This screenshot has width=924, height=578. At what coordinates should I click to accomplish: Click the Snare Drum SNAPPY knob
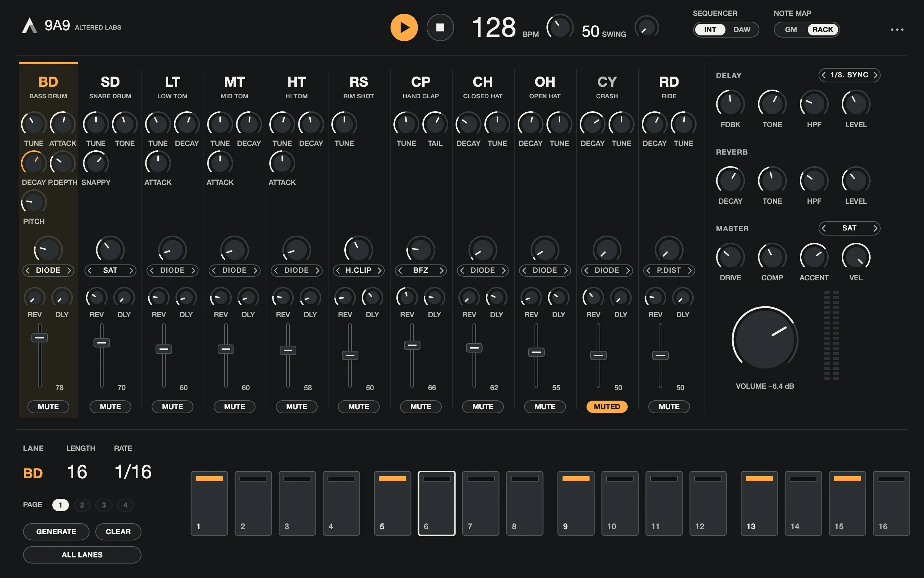coord(96,163)
